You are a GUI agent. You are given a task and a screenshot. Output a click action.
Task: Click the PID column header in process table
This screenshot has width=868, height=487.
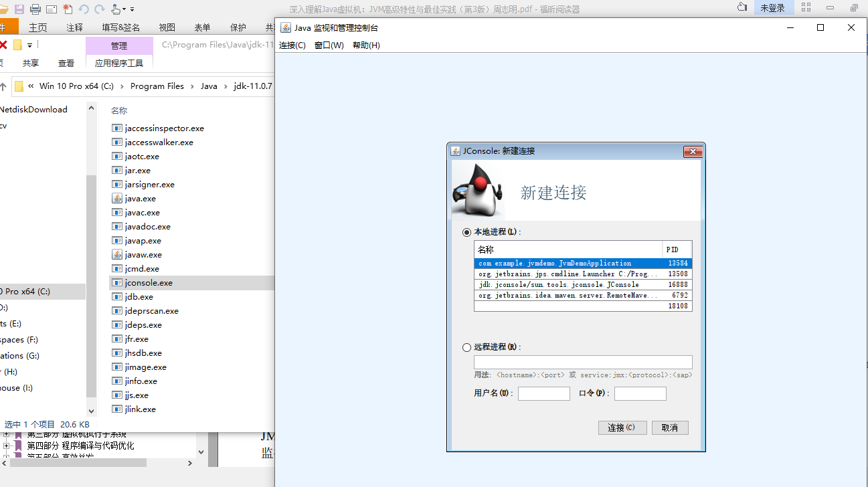coord(677,250)
